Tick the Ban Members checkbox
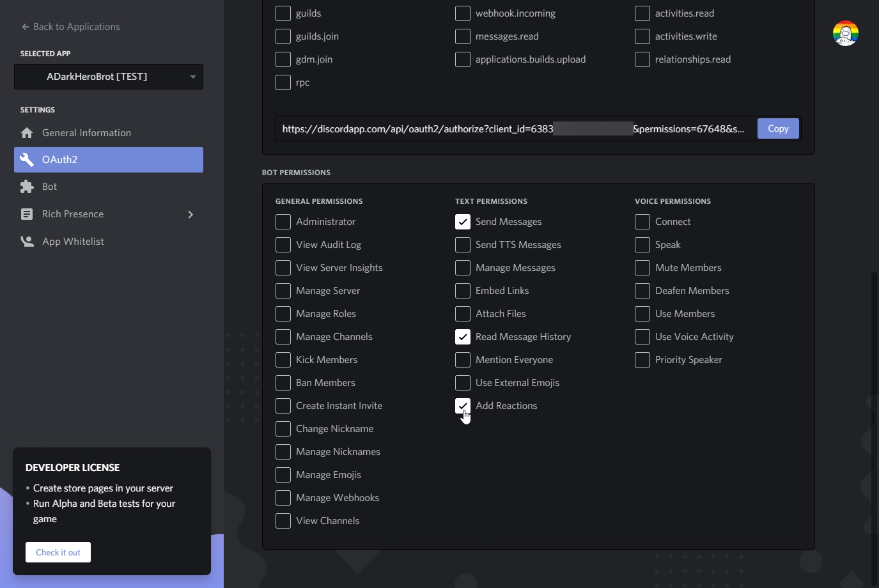This screenshot has height=588, width=879. 283,383
